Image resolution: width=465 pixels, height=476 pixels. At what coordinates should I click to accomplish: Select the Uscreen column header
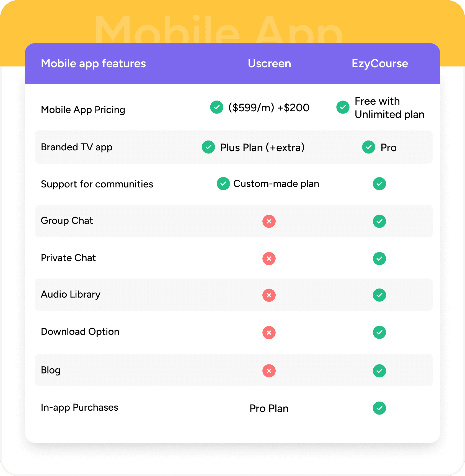269,63
